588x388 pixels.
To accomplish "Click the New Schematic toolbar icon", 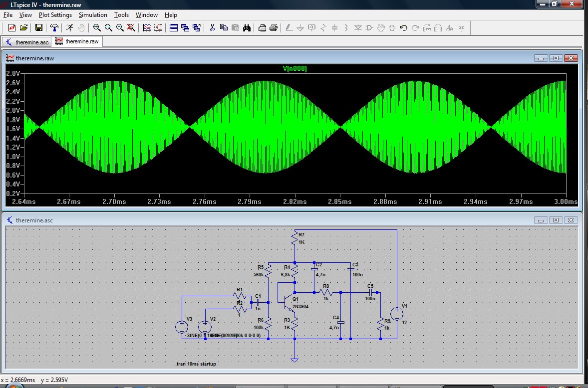I will (12, 28).
